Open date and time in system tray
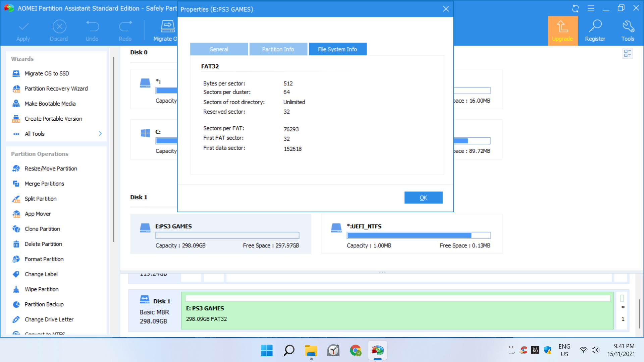The width and height of the screenshot is (644, 362). 621,350
